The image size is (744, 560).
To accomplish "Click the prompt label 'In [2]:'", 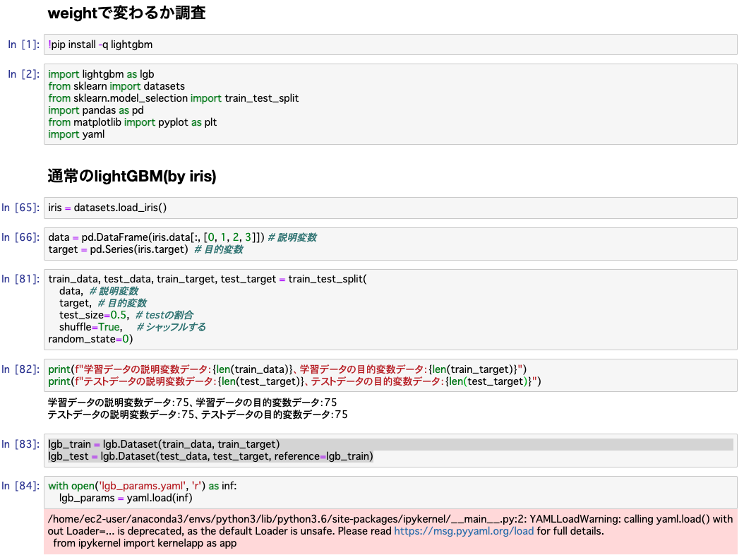I will tap(24, 74).
